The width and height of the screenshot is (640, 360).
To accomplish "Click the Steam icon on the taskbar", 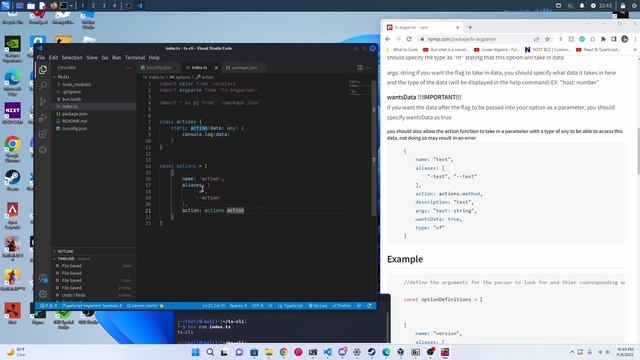I will (371, 352).
